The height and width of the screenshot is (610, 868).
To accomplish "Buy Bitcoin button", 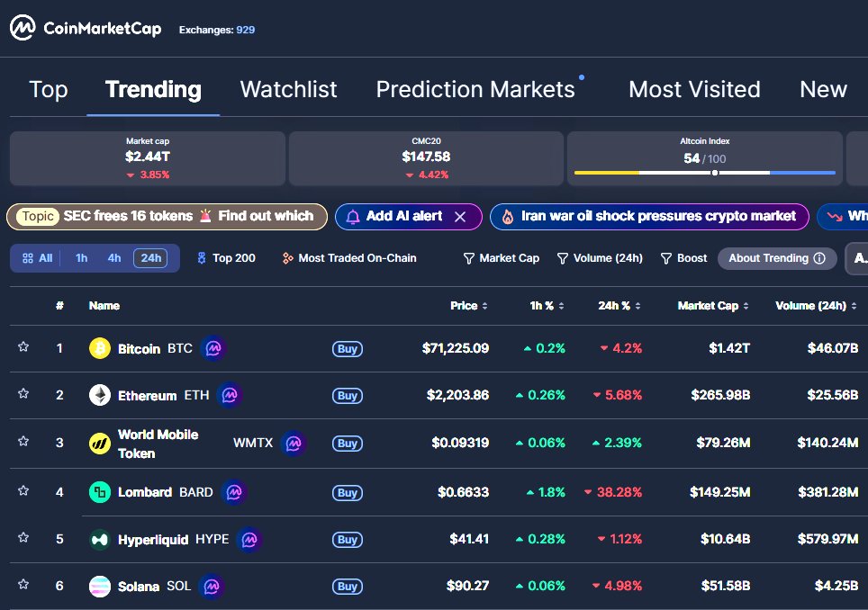I will tap(347, 349).
